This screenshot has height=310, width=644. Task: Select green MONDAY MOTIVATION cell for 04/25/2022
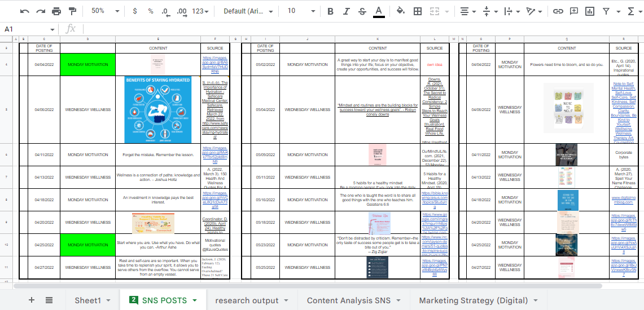click(87, 245)
